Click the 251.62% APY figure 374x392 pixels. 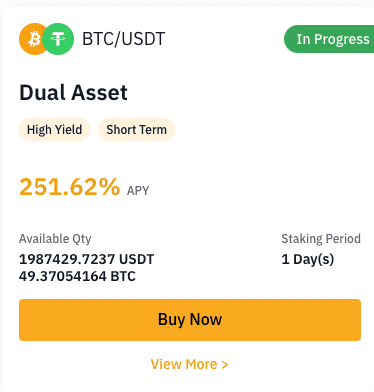84,187
